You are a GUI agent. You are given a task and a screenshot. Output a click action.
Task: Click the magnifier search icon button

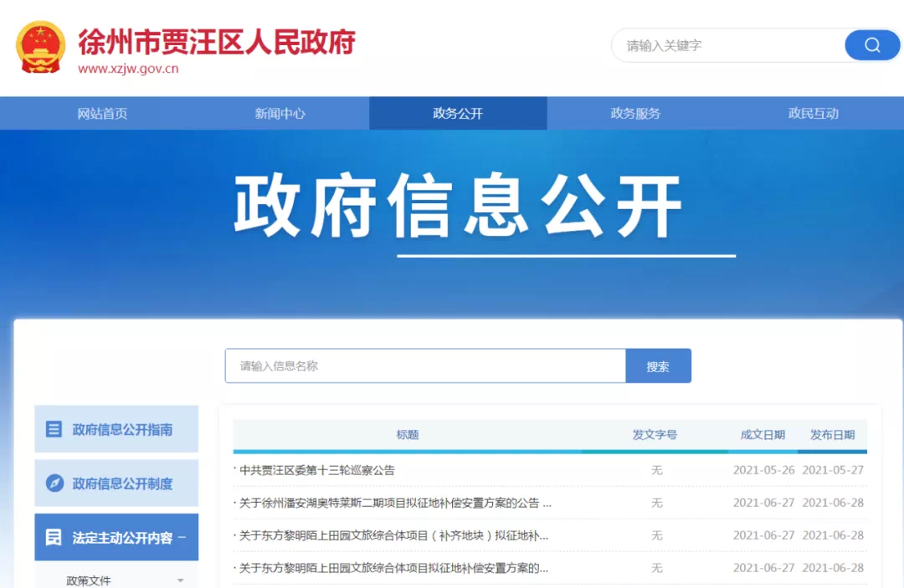click(872, 45)
